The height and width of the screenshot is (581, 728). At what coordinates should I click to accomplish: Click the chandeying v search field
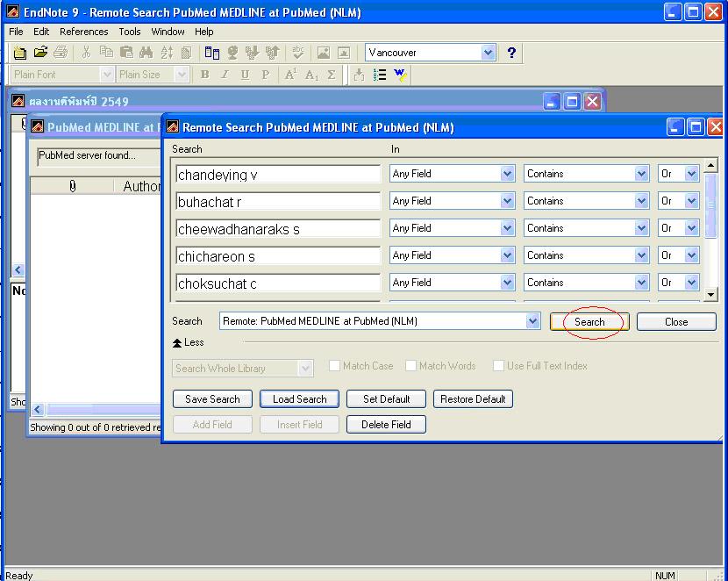point(278,174)
